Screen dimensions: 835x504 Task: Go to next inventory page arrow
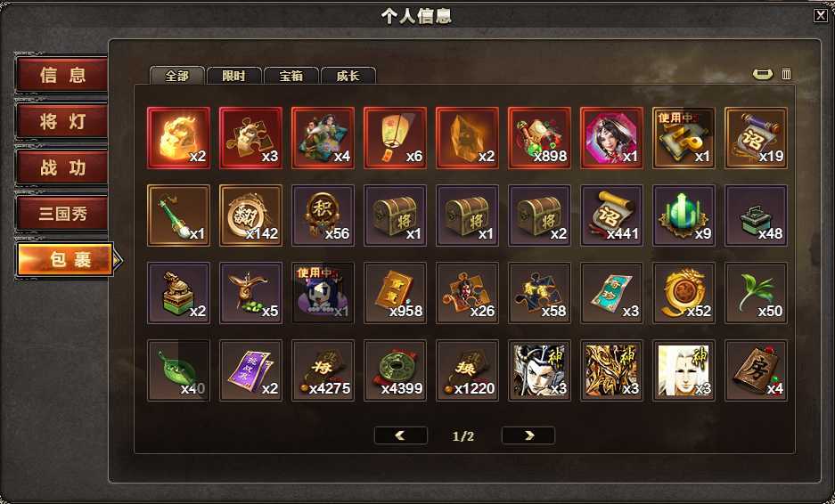(x=528, y=435)
